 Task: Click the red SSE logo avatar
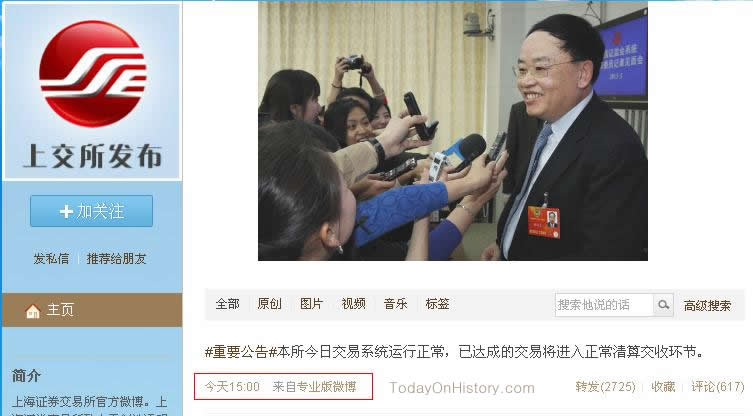click(x=93, y=73)
